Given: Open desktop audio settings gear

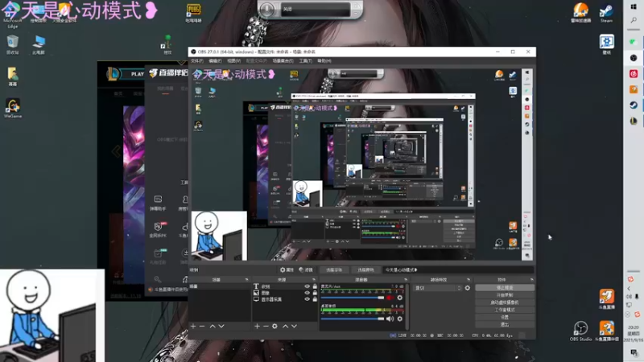Looking at the screenshot, I should click(x=399, y=319).
